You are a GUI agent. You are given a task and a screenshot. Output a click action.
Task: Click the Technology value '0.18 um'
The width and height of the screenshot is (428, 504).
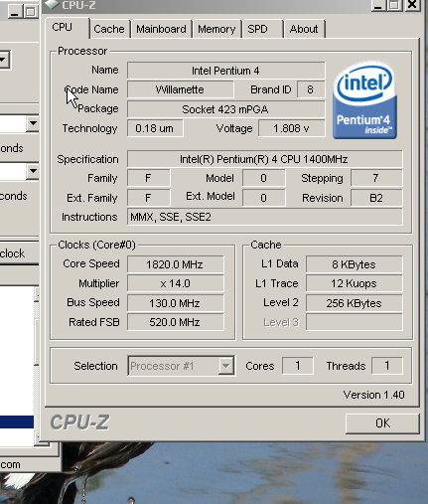tap(155, 128)
